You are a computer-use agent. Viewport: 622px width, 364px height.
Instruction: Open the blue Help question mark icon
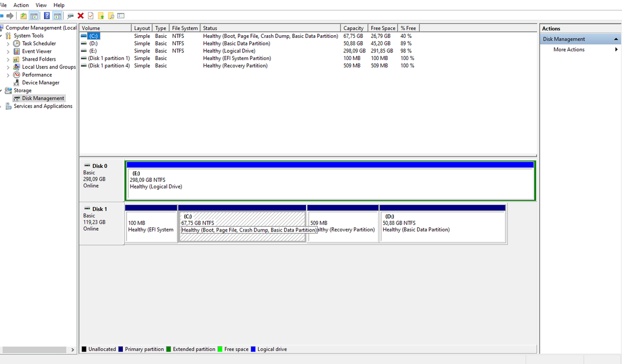(47, 16)
